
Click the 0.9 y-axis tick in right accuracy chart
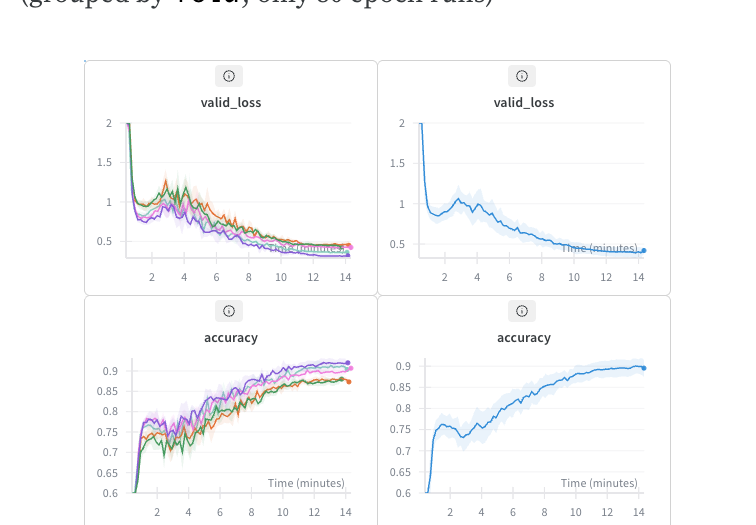tap(402, 366)
